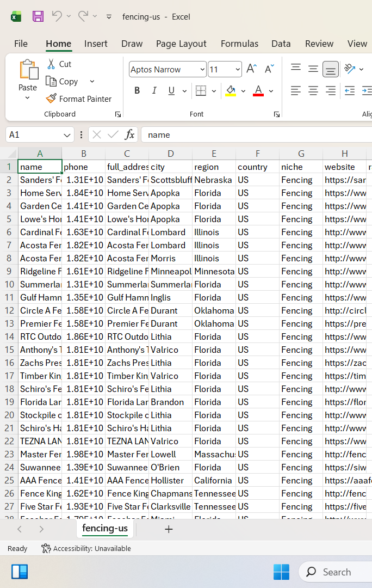Select row 12 header

[x=9, y=310]
